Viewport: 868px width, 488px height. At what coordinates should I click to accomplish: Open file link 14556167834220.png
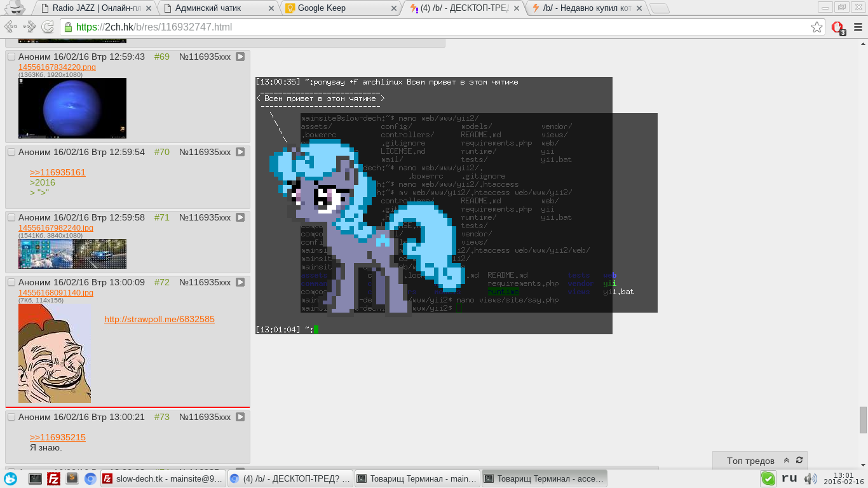(x=57, y=67)
